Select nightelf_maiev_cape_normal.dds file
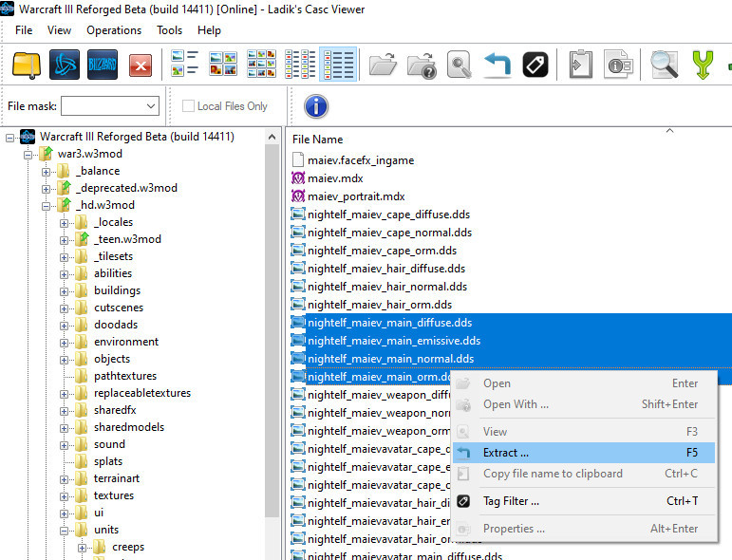This screenshot has width=732, height=560. click(x=390, y=233)
